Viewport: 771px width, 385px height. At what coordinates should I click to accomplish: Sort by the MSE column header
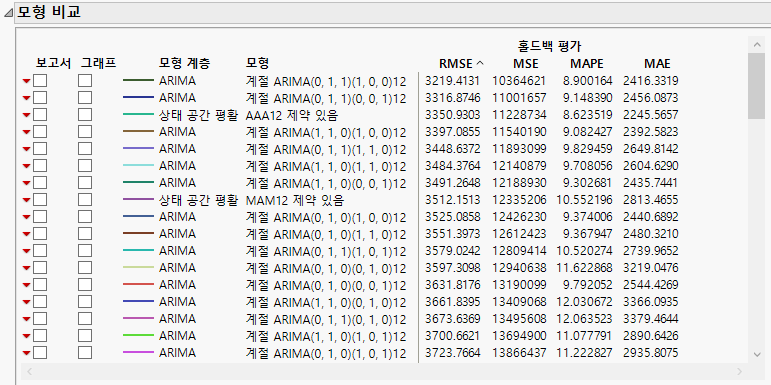tap(526, 64)
